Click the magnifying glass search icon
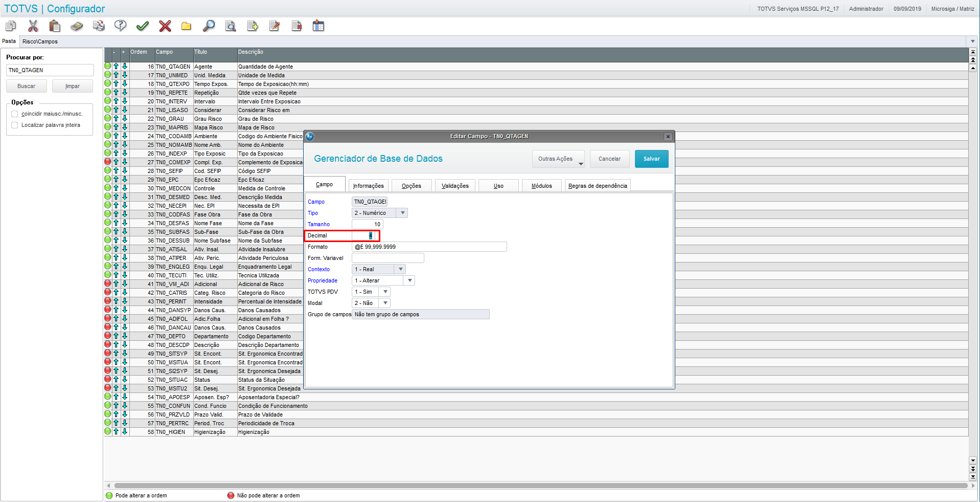Screen dimensions: 980x502 [x=209, y=26]
